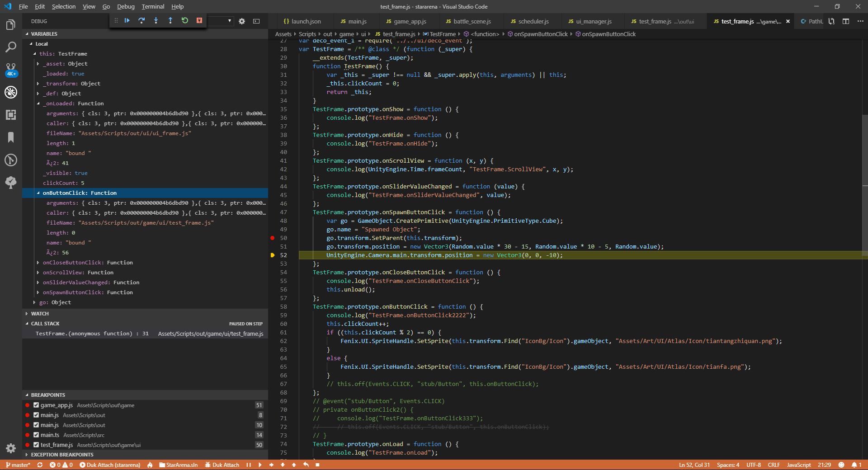Viewport: 868px width, 470px height.
Task: Restart the debug session
Action: point(185,21)
